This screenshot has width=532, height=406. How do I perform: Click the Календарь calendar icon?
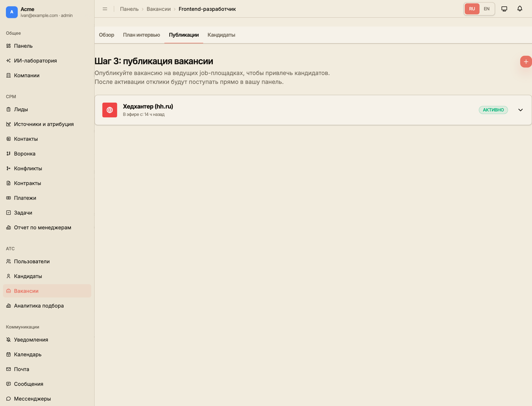coord(9,355)
